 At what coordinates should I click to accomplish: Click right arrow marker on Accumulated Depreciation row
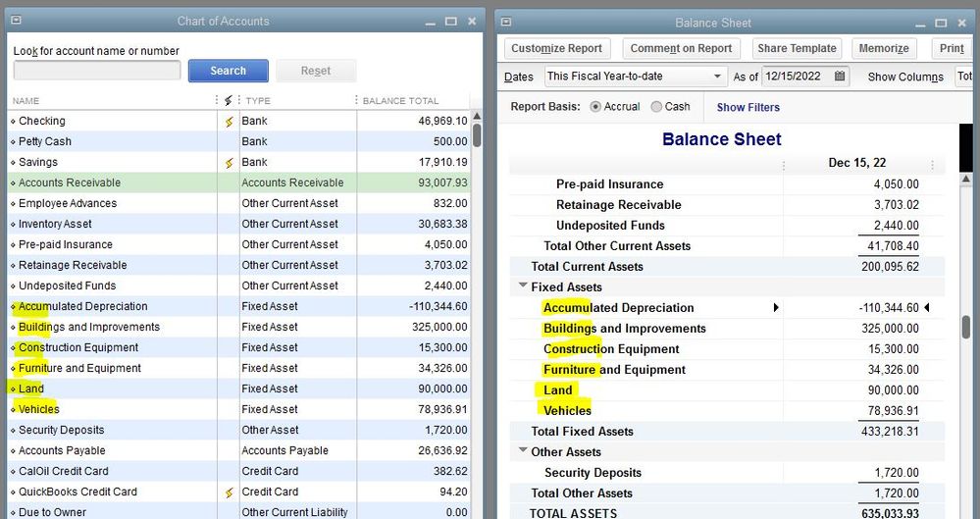776,308
